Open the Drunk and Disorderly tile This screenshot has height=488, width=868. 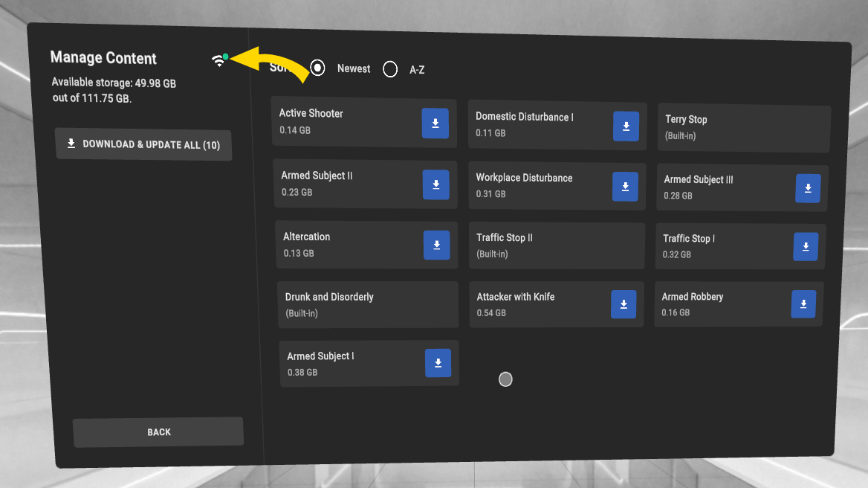coord(367,304)
